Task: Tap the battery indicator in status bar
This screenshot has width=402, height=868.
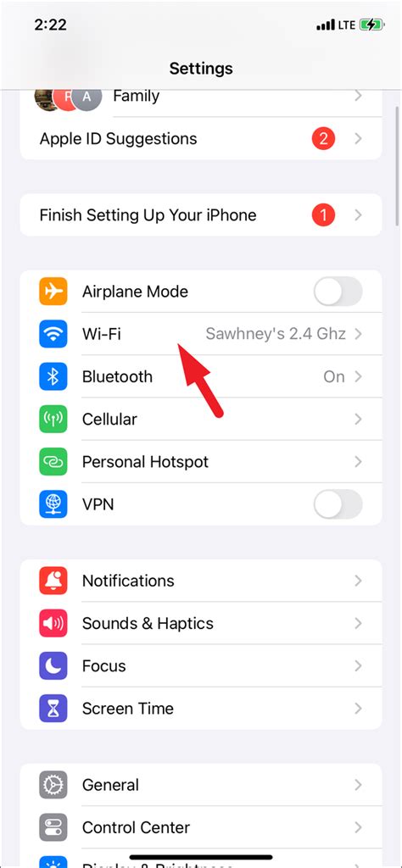Action: [371, 25]
